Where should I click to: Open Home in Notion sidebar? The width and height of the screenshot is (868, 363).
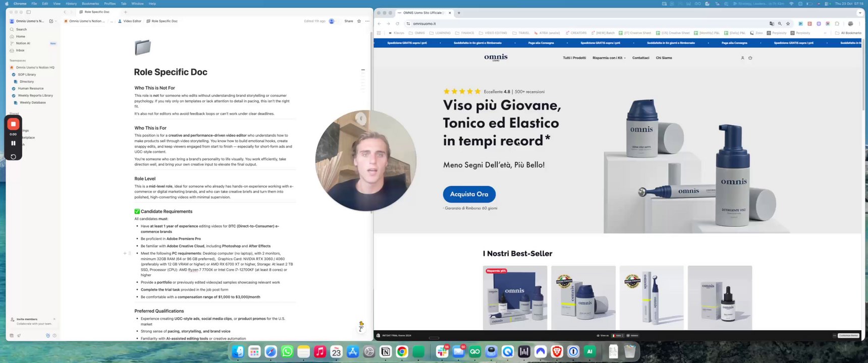[x=33, y=36]
